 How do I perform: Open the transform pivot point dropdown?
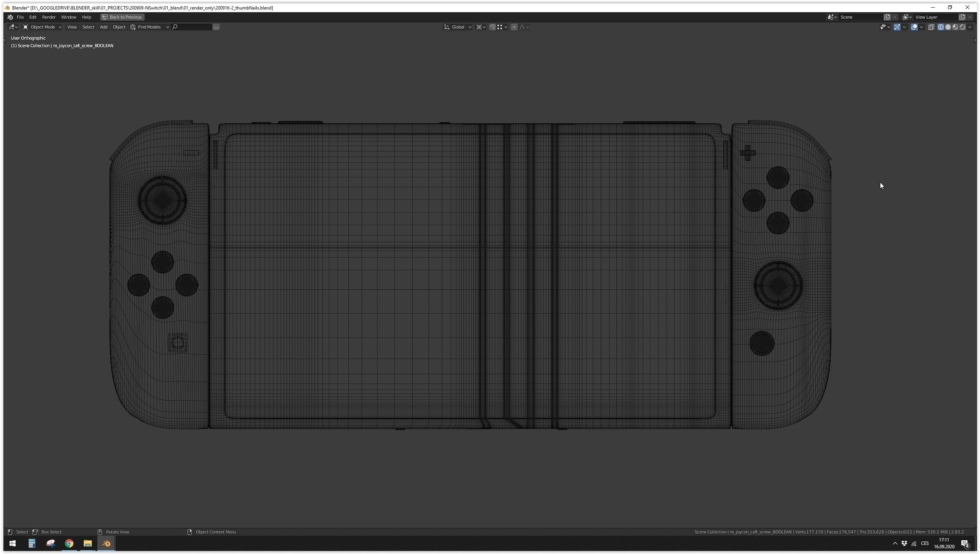481,27
